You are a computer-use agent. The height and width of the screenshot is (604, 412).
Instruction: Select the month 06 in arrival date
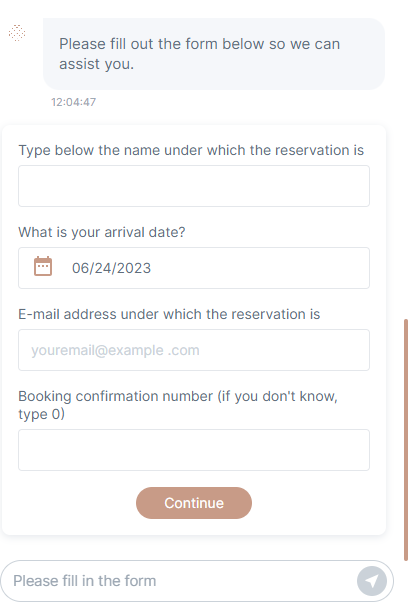(80, 268)
